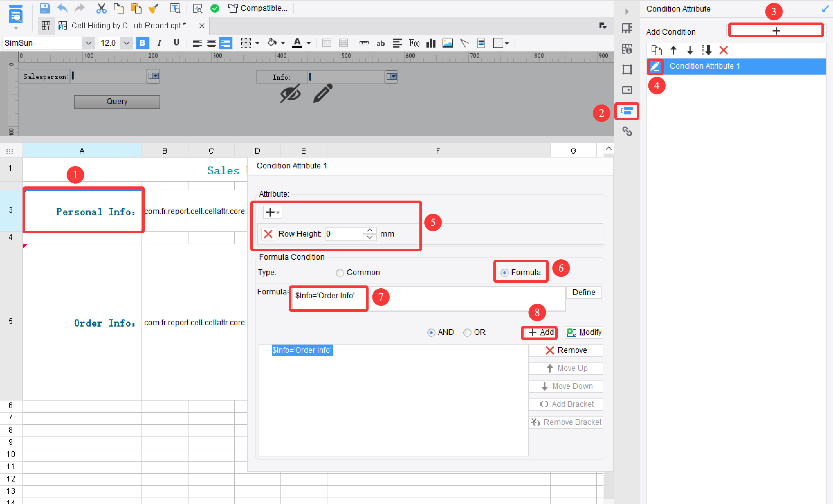Viewport: 833px width, 504px height.
Task: Open the SimSun font family dropdown
Action: [x=88, y=43]
